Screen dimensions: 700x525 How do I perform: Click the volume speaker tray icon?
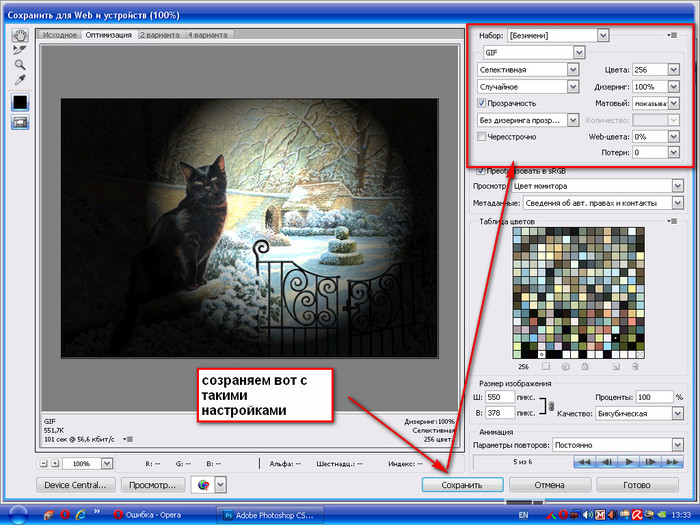pyautogui.click(x=588, y=515)
